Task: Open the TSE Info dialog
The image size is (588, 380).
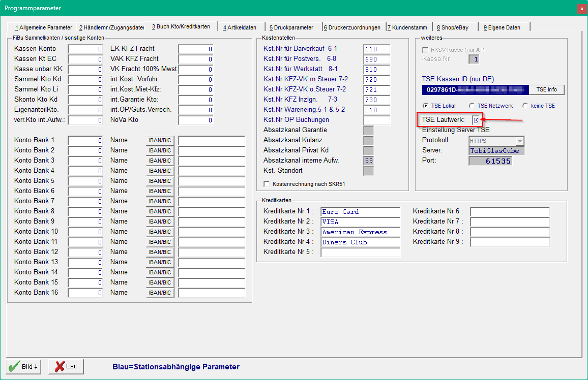Action: pyautogui.click(x=546, y=90)
